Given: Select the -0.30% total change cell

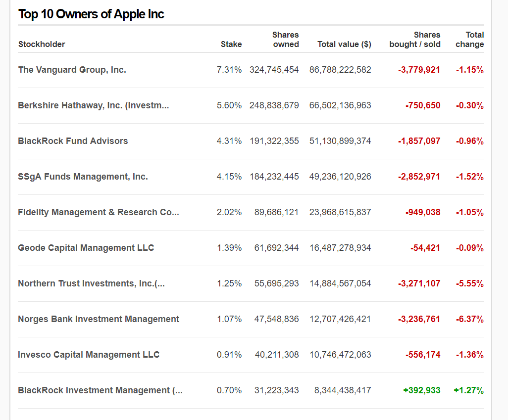Looking at the screenshot, I should (x=470, y=105).
